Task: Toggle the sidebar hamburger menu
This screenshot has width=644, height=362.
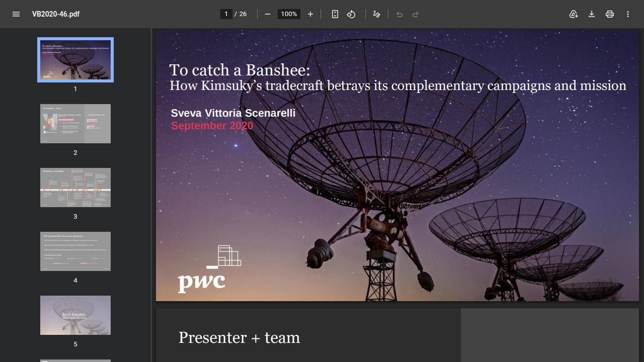Action: (x=16, y=14)
